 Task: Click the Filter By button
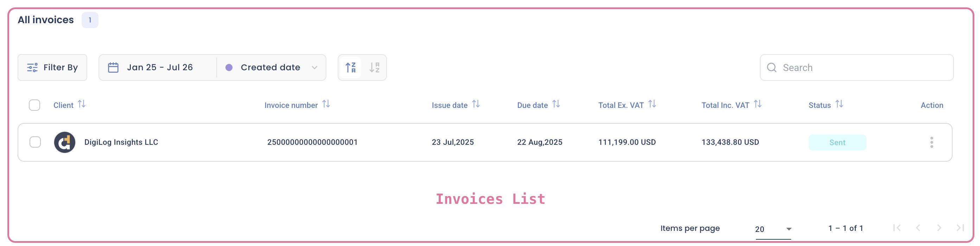point(52,67)
